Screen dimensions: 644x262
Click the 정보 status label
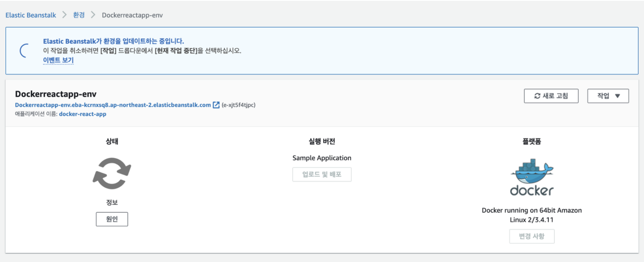tap(112, 203)
